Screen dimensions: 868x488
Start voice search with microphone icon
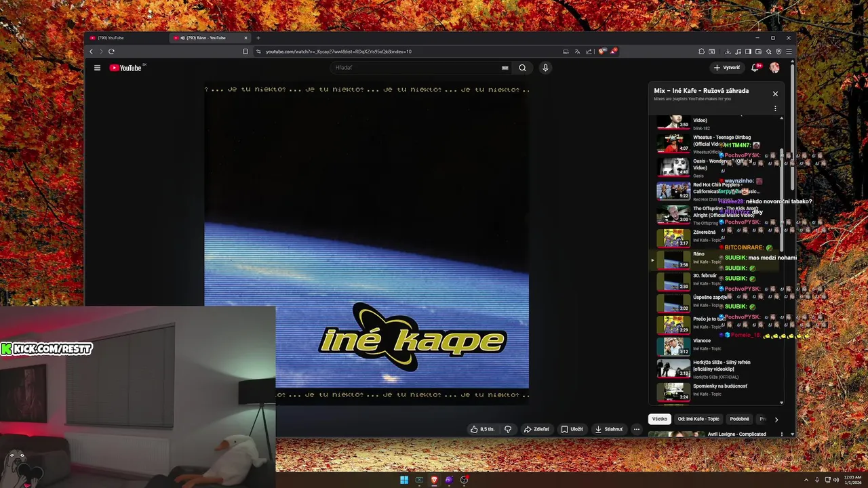point(545,68)
